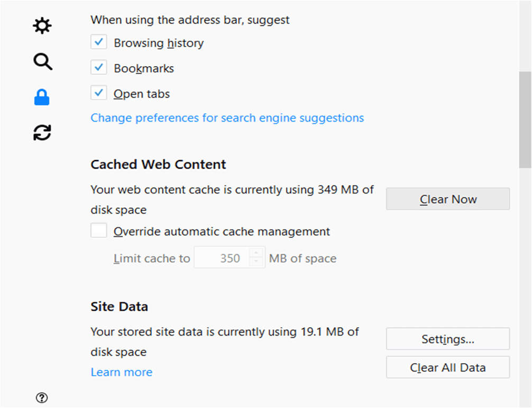
Task: Focus the Limit cache to 350 field
Action: pyautogui.click(x=222, y=258)
